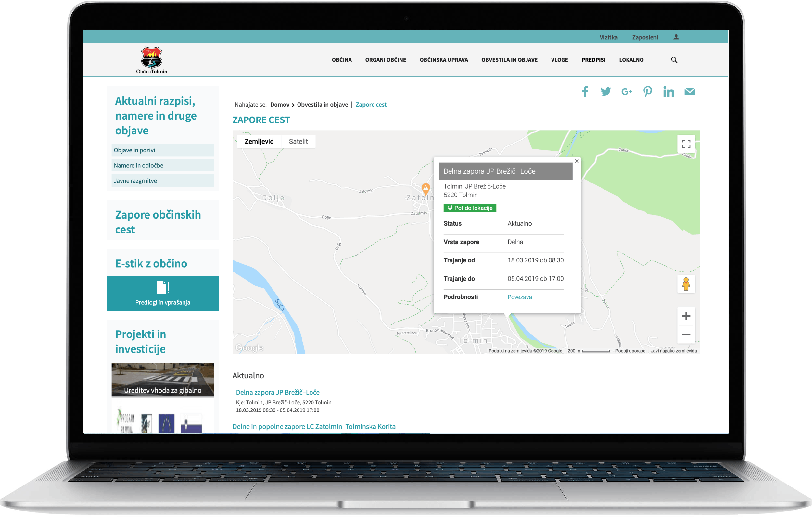This screenshot has height=517, width=812.
Task: Open the OBVESTILA IN OBJAVE menu
Action: (509, 60)
